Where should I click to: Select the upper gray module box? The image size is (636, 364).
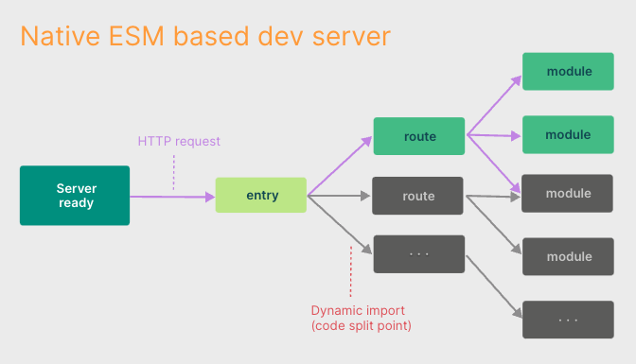[567, 194]
